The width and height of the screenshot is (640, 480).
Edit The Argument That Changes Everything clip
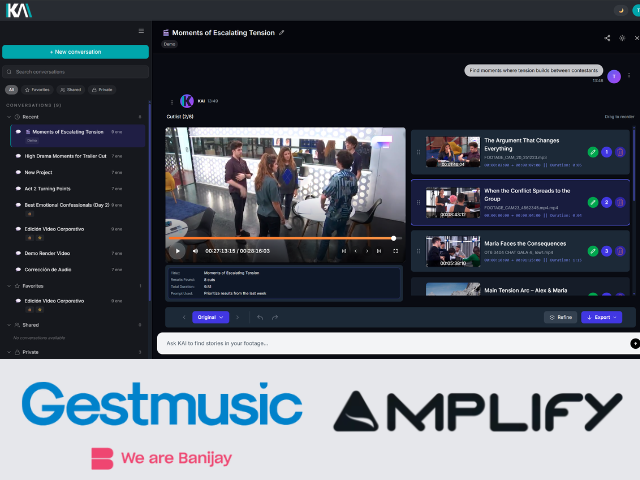[x=593, y=152]
